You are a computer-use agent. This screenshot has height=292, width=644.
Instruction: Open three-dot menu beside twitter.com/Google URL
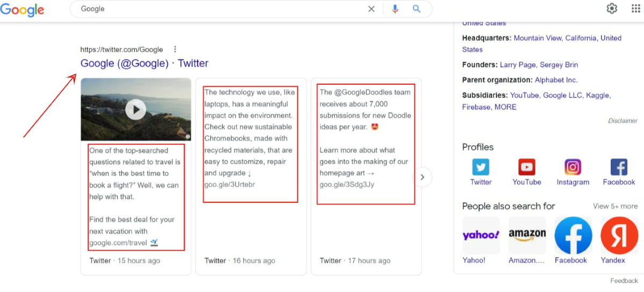175,49
